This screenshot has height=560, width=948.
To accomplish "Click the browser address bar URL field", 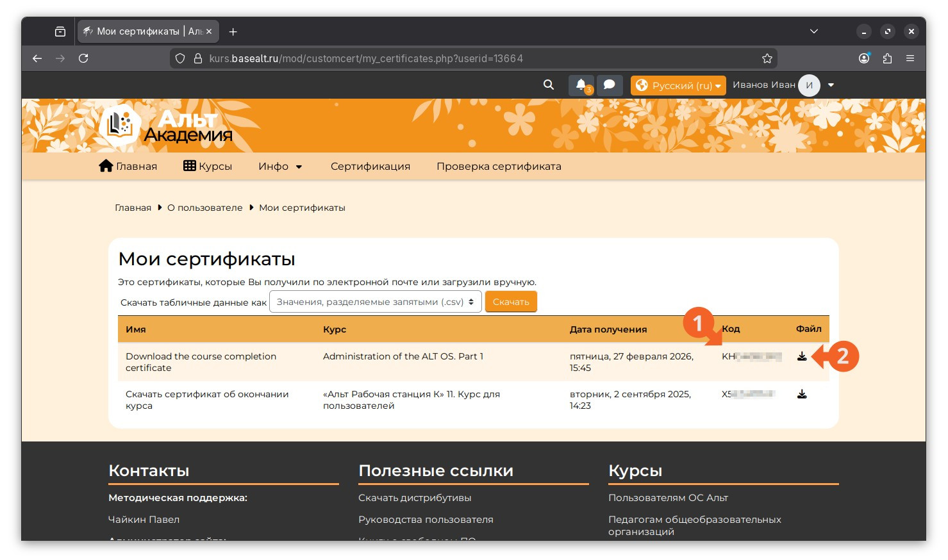I will [473, 58].
